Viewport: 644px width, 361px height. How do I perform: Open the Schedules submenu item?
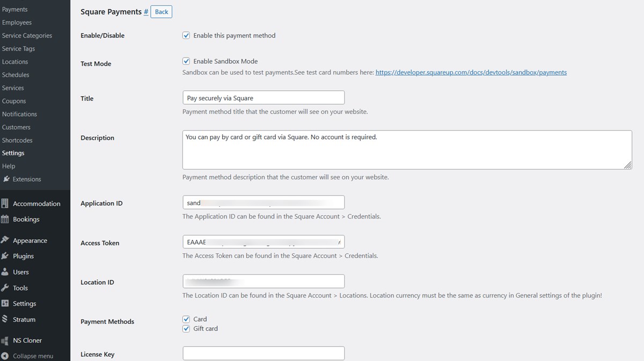16,75
